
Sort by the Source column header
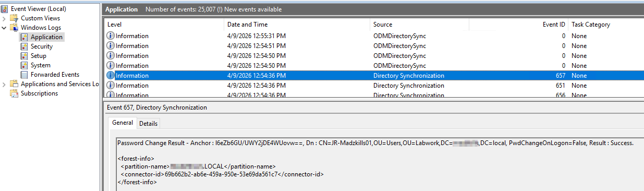click(420, 25)
